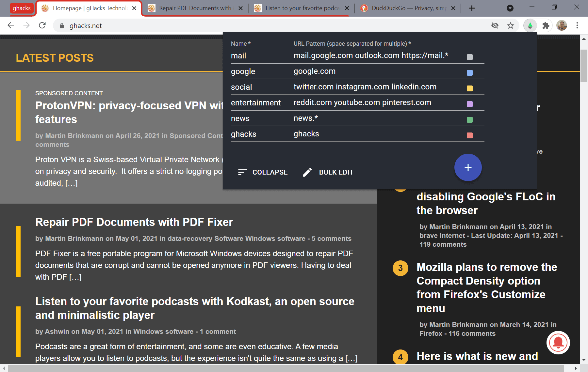The image size is (588, 372).
Task: Click the ghacks.net address bar
Action: coord(271,26)
